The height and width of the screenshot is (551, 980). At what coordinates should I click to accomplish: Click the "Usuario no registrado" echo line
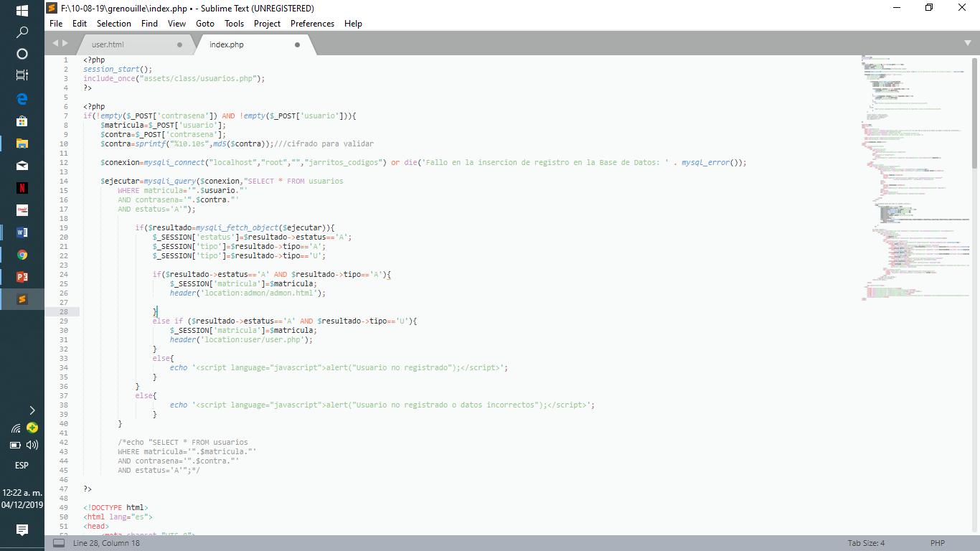click(x=339, y=368)
